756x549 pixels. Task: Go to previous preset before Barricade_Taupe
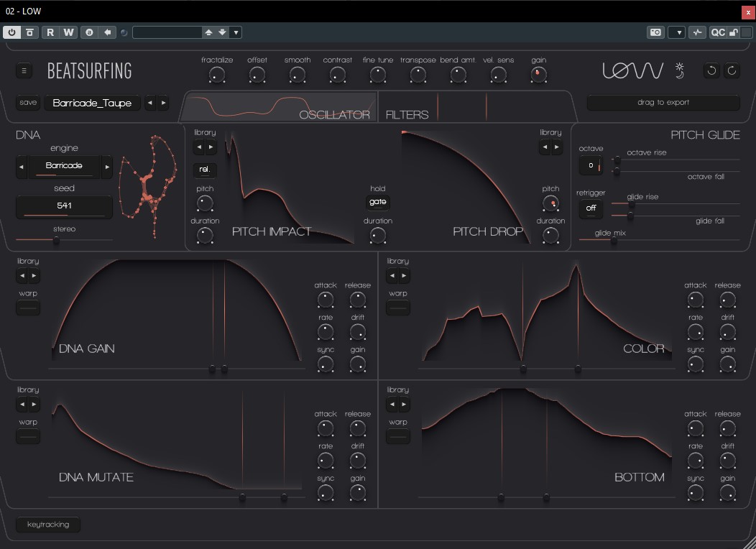tap(150, 103)
